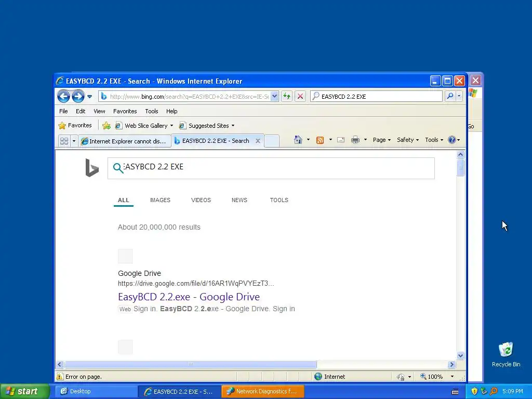Click vertical scrollbar up arrow
The width and height of the screenshot is (532, 399).
460,154
